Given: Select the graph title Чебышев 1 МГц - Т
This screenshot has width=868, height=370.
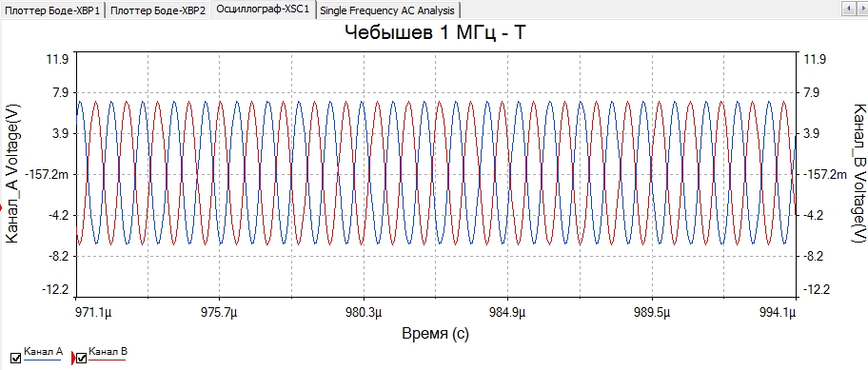Looking at the screenshot, I should coord(435,32).
